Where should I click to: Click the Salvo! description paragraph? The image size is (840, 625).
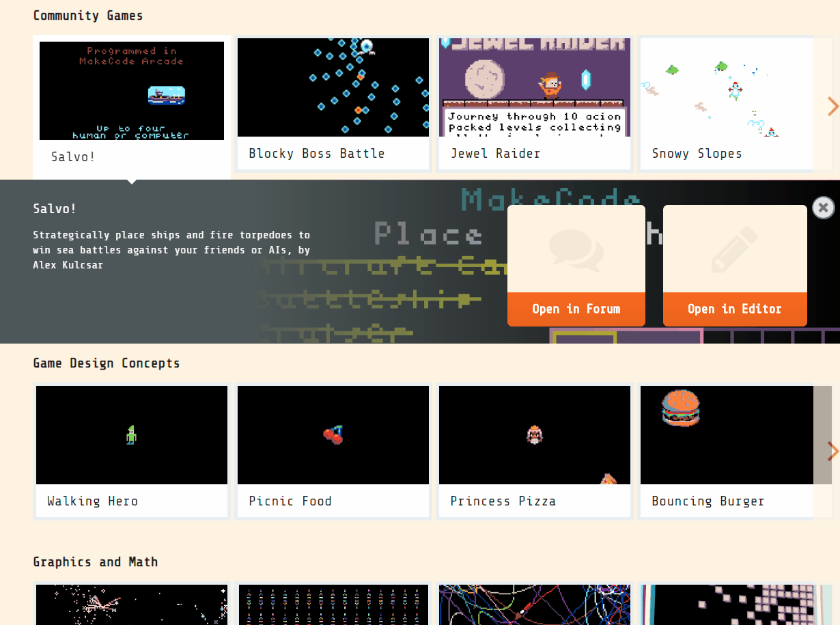pyautogui.click(x=171, y=250)
